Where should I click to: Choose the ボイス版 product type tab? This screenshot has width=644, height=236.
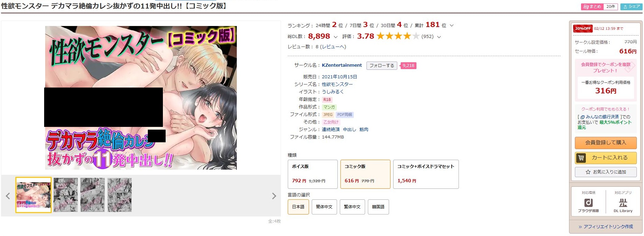(312, 174)
